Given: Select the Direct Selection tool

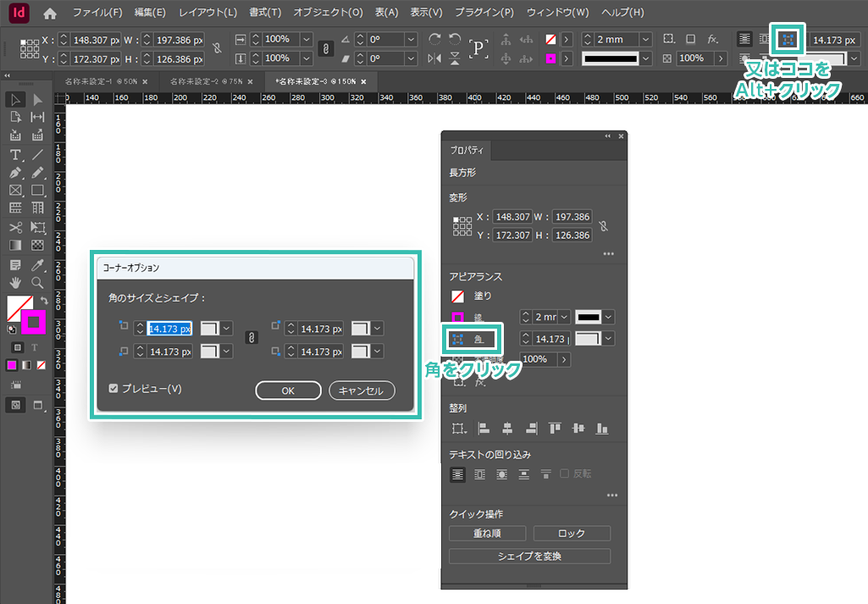Looking at the screenshot, I should [37, 100].
